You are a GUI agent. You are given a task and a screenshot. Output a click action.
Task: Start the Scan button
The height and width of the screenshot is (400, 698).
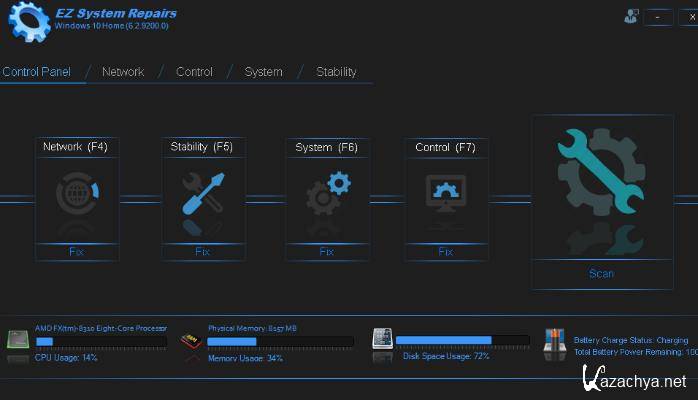[601, 273]
